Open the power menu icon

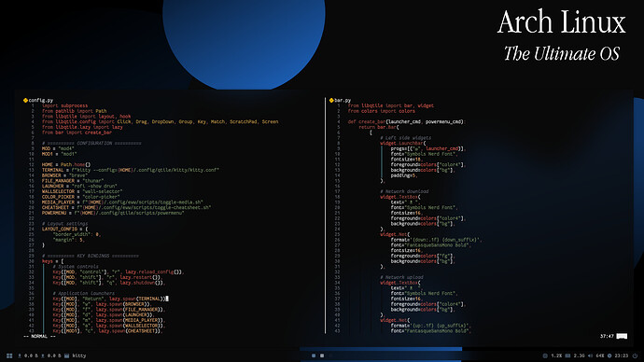pyautogui.click(x=635, y=355)
